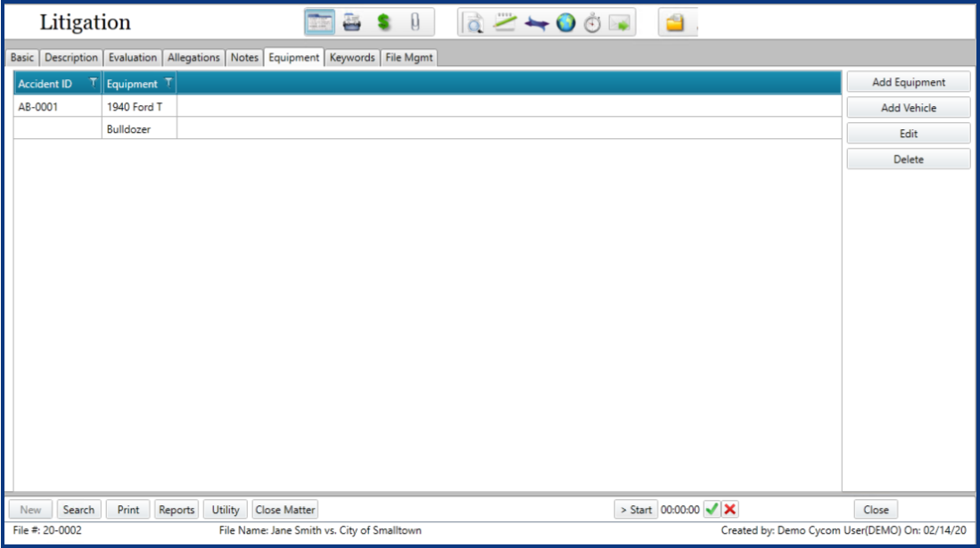This screenshot has height=548, width=980.
Task: Open the document search magnifier icon
Action: (x=474, y=23)
